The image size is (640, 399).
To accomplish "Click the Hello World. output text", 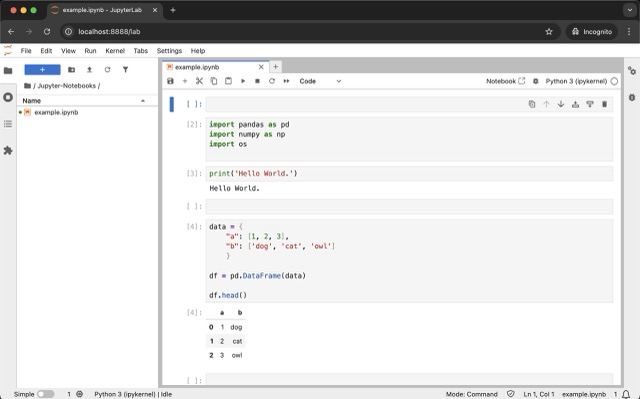I will 234,188.
